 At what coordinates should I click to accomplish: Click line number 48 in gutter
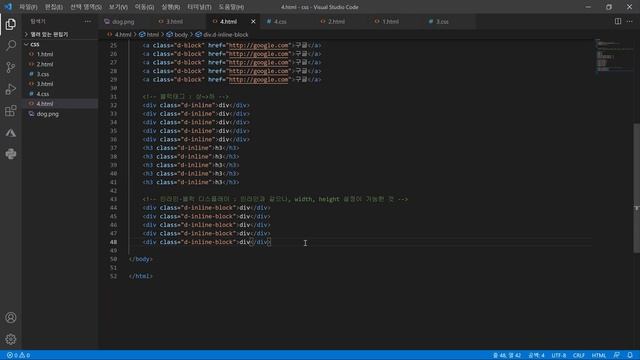coord(113,242)
